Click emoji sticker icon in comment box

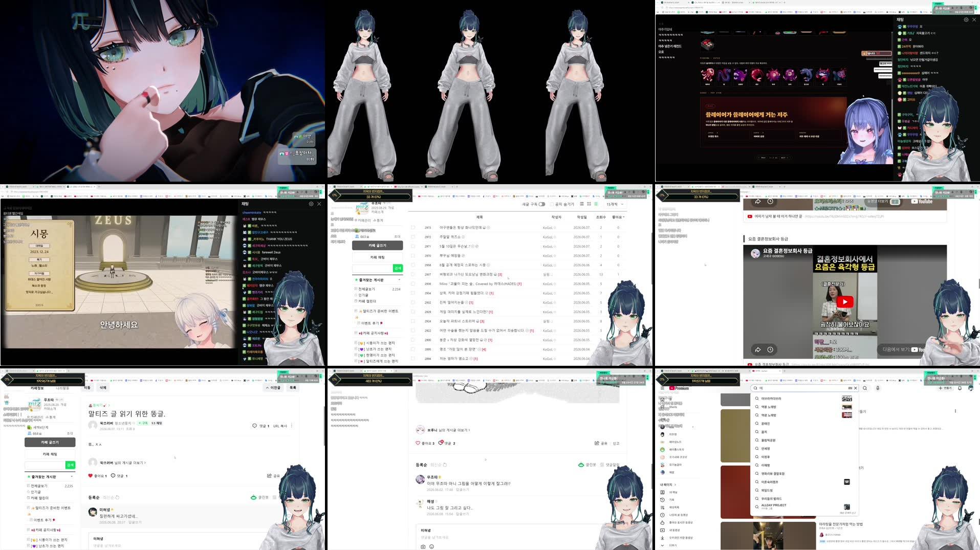431,546
